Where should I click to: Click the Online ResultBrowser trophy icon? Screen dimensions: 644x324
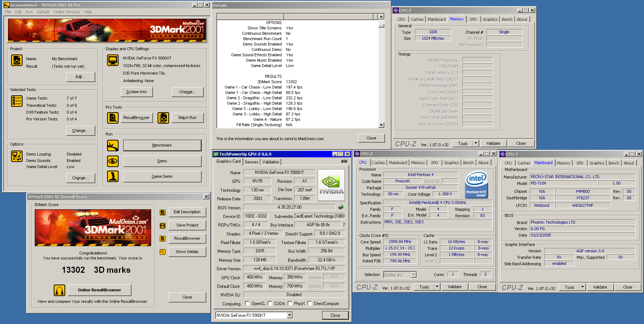(x=59, y=290)
